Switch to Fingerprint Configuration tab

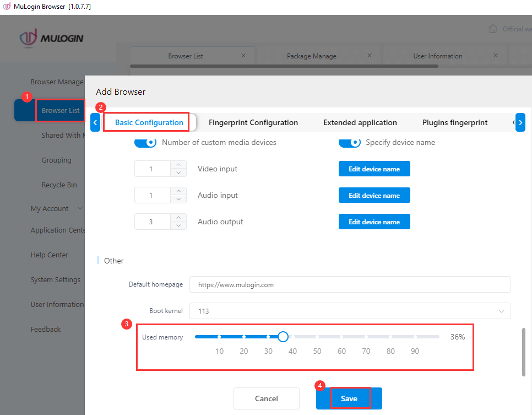[253, 122]
